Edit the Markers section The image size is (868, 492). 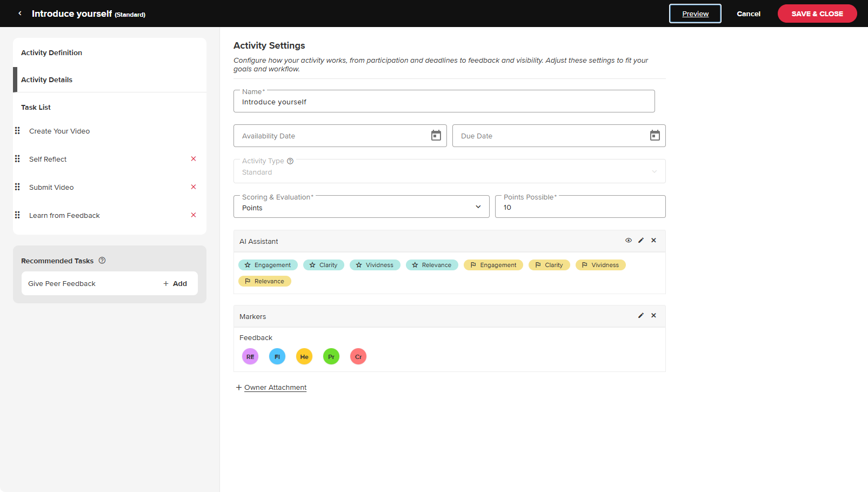click(x=641, y=316)
